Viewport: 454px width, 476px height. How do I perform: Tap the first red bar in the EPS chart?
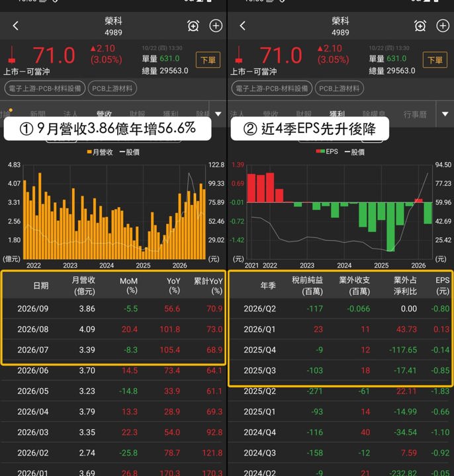251,188
